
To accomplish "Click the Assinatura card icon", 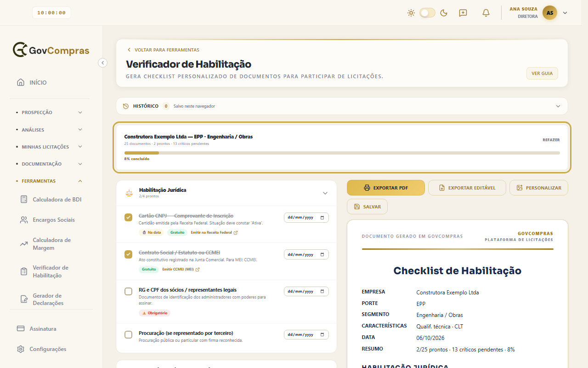I will click(x=21, y=329).
